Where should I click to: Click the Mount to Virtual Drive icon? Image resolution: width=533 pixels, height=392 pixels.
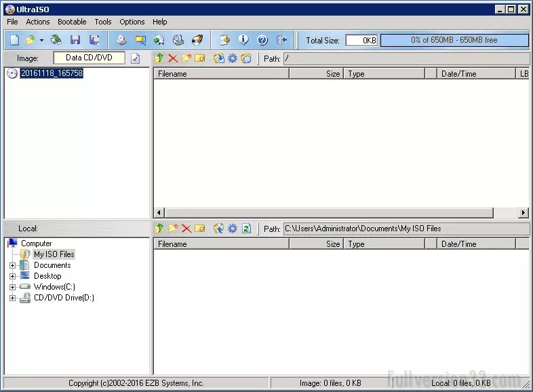178,40
